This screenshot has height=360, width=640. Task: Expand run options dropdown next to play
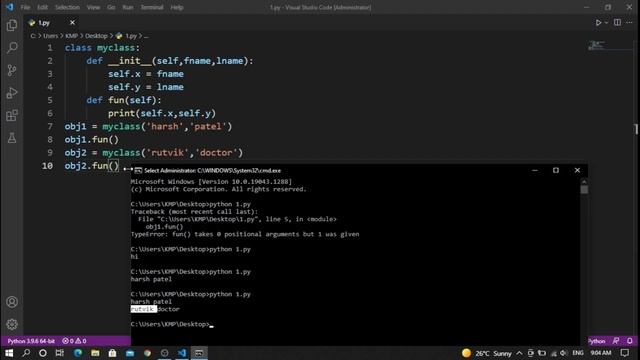(606, 23)
